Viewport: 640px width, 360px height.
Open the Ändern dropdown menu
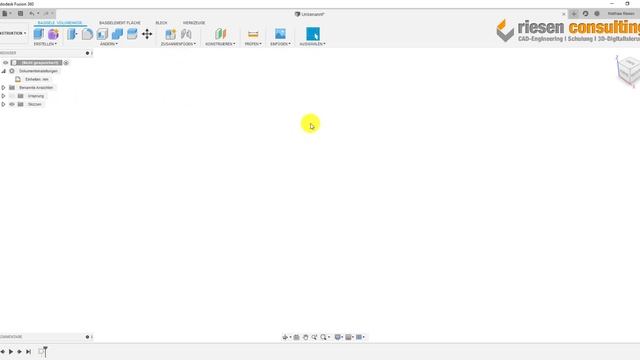click(x=109, y=44)
